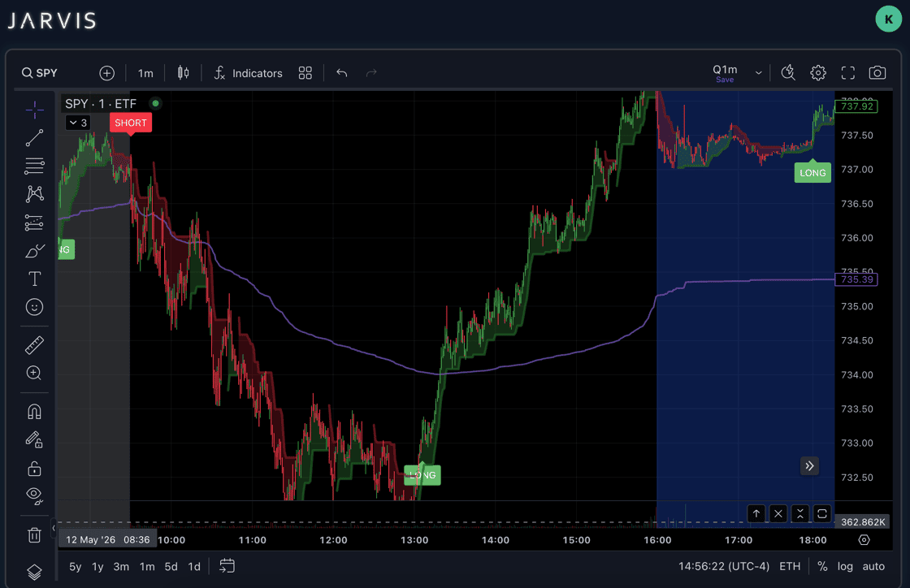This screenshot has width=910, height=588.
Task: Select the pattern drawing tool
Action: pyautogui.click(x=34, y=193)
